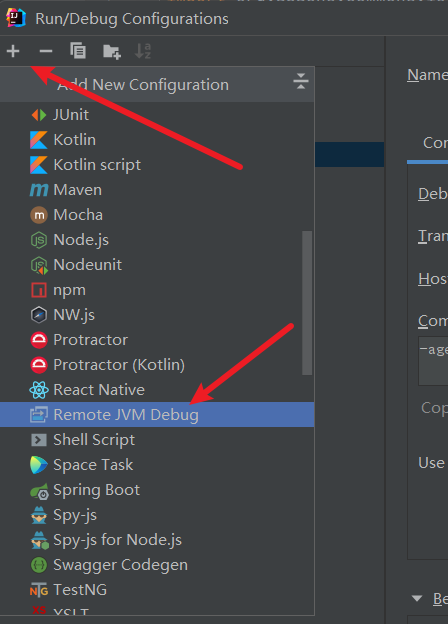Click the Add New Configuration plus icon
The height and width of the screenshot is (624, 448).
(x=13, y=51)
